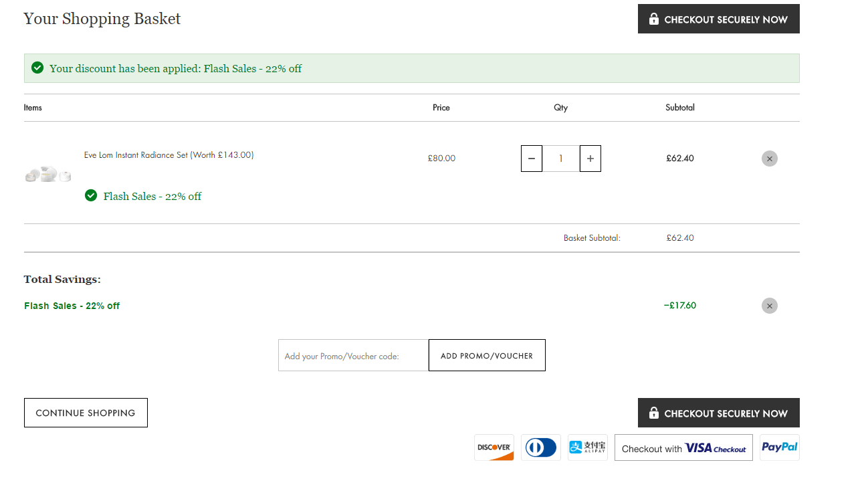Decrease quantity with the minus button
The image size is (868, 501).
tap(532, 159)
